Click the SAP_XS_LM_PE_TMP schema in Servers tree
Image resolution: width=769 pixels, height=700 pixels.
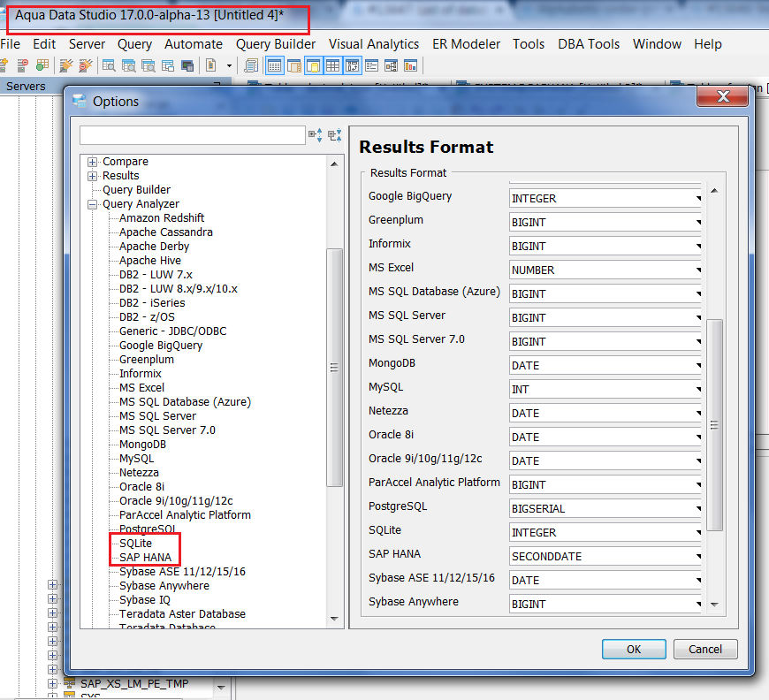click(134, 683)
